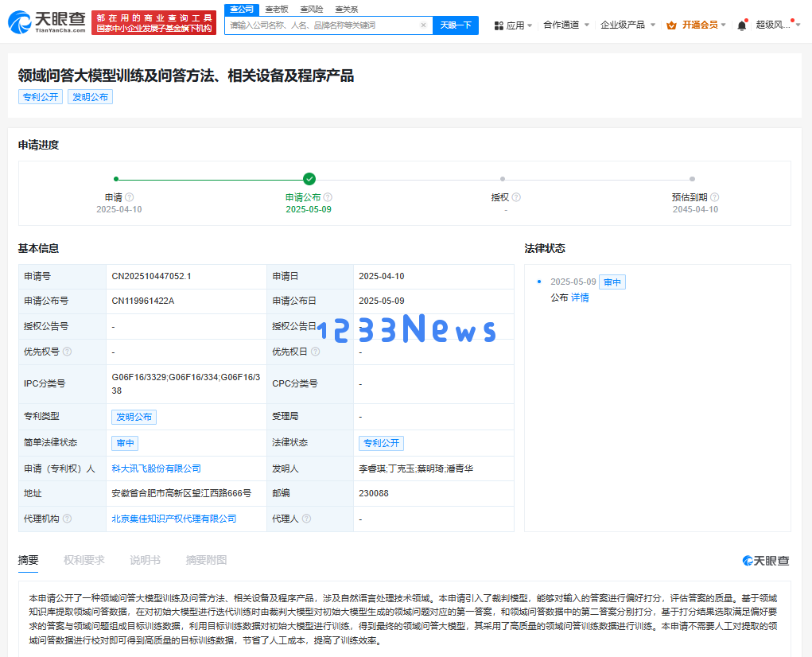The width and height of the screenshot is (812, 657).
Task: Click the 授权 grey progress node
Action: tap(503, 179)
